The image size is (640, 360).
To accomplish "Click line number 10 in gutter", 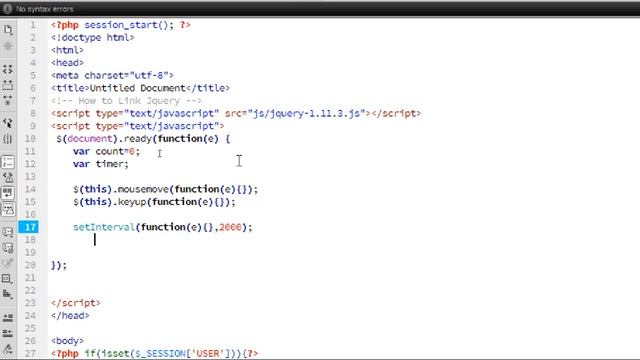I will 30,139.
